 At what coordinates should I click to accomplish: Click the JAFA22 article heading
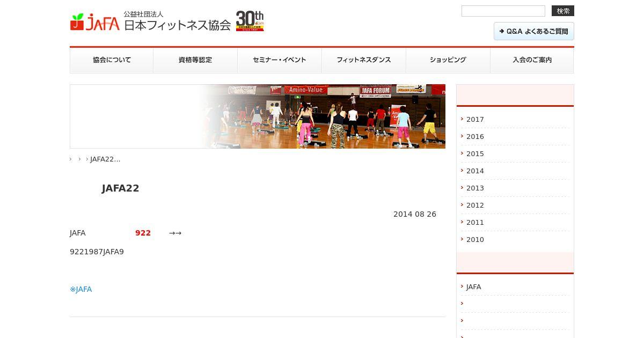pyautogui.click(x=120, y=188)
